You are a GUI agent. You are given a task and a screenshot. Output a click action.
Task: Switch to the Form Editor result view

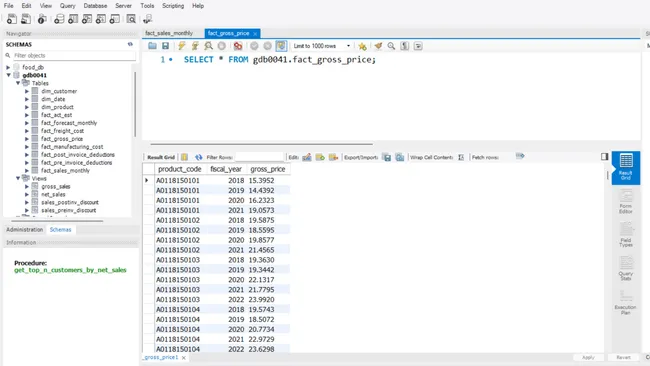pos(626,201)
